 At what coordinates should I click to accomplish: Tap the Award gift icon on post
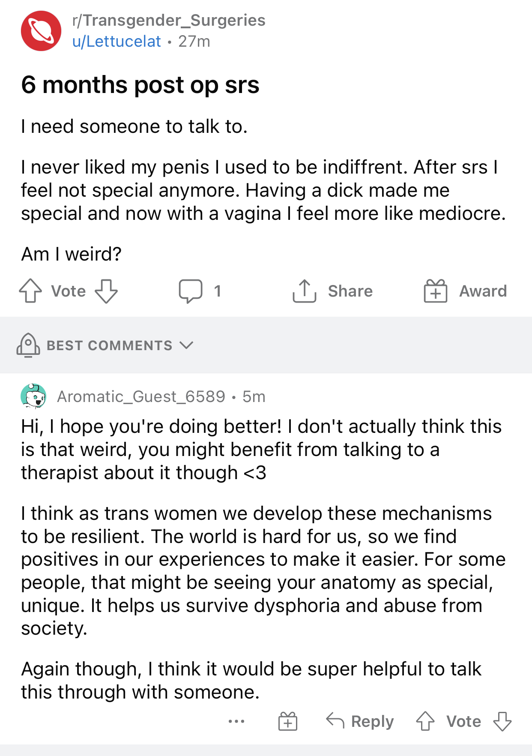[x=436, y=291]
